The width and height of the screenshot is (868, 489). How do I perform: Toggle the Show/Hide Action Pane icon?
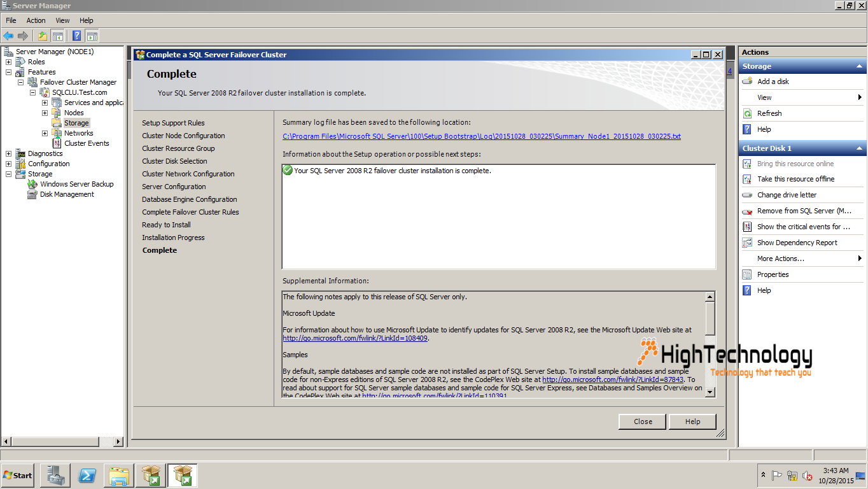[92, 36]
